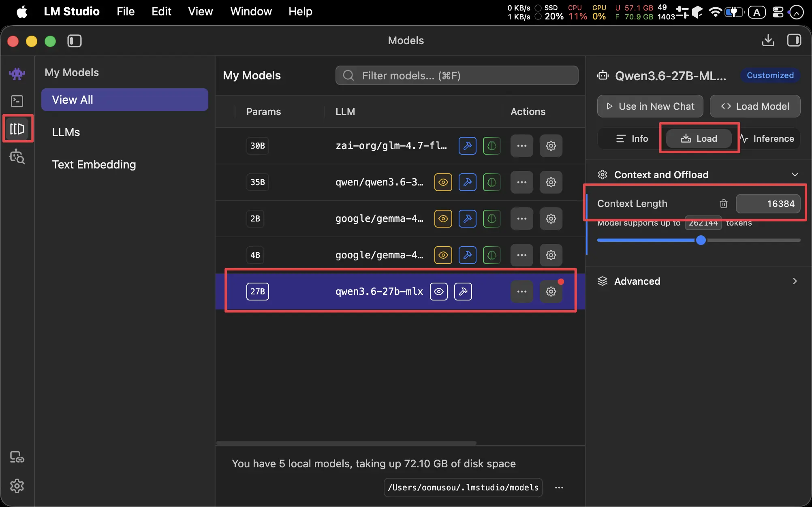This screenshot has height=507, width=812.
Task: Switch to the Info tab
Action: pos(632,138)
